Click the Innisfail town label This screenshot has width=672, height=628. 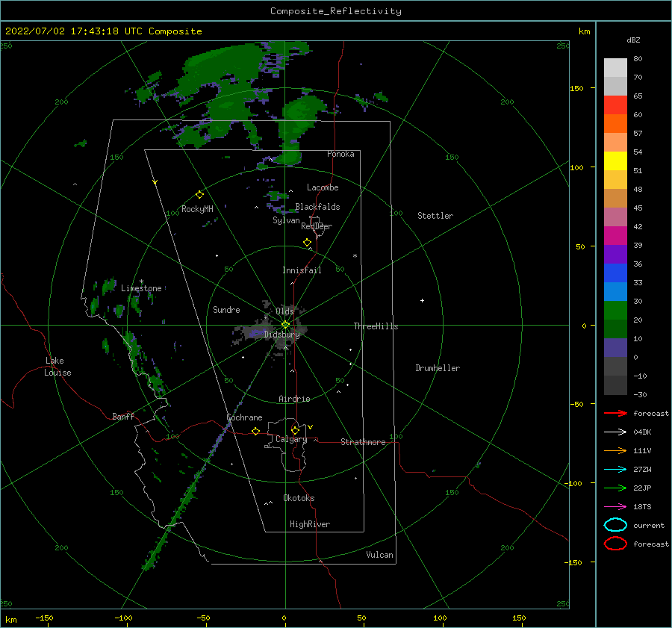click(x=302, y=270)
